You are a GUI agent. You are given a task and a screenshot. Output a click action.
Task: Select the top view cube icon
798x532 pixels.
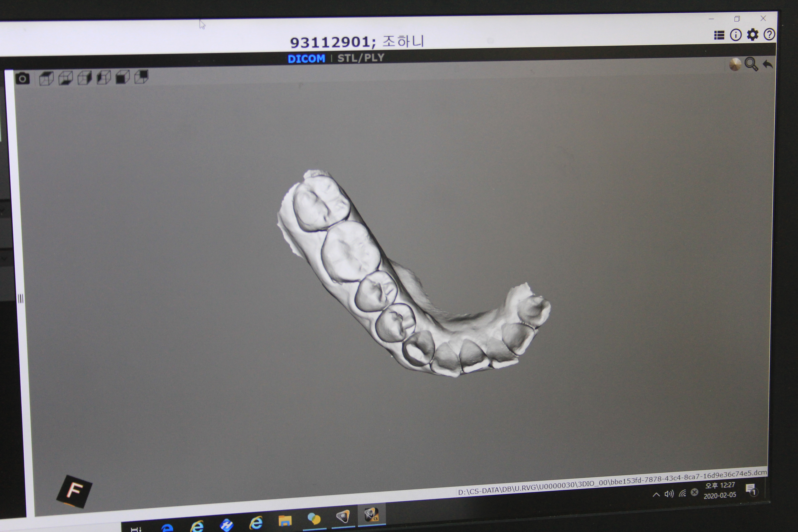[46, 78]
